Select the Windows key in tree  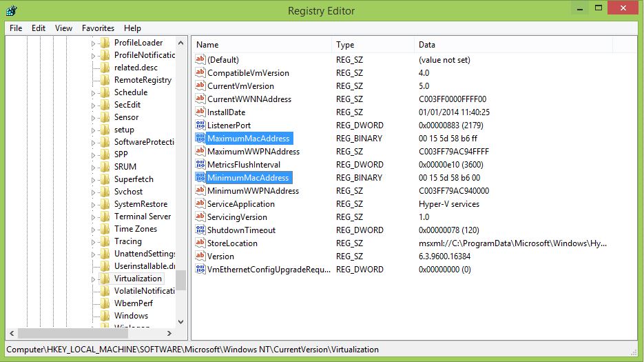click(131, 316)
